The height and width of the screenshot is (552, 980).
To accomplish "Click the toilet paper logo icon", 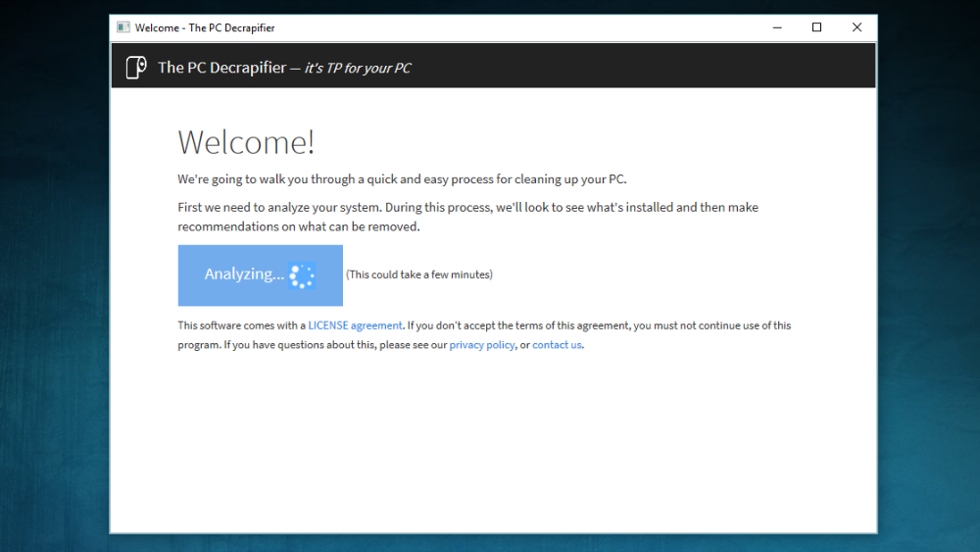I will coord(136,67).
